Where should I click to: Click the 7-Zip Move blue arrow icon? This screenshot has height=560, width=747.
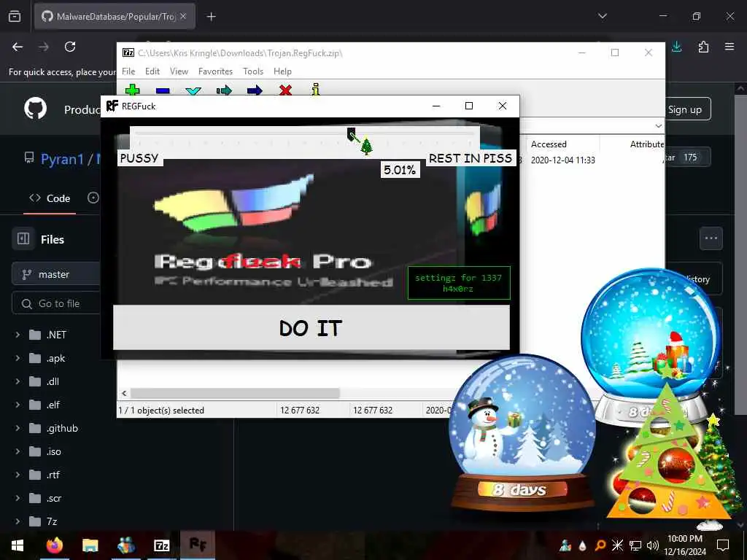(x=255, y=90)
